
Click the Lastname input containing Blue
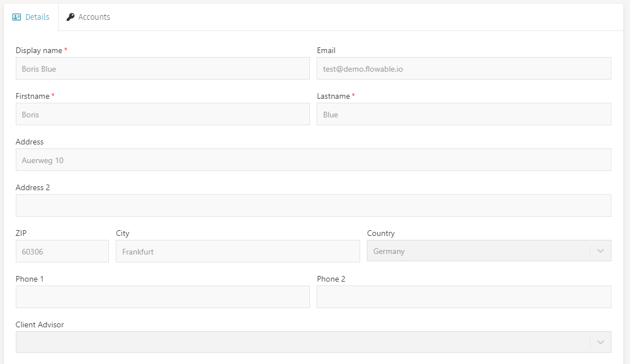click(463, 114)
